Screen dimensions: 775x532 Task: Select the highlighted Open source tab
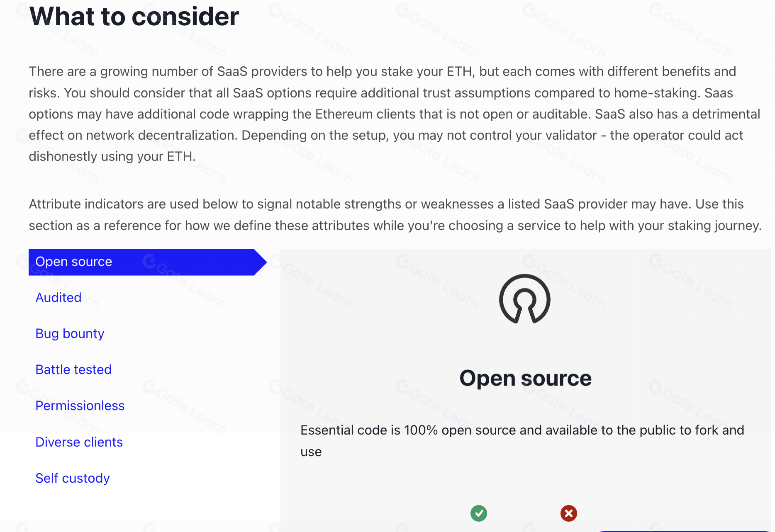(74, 262)
